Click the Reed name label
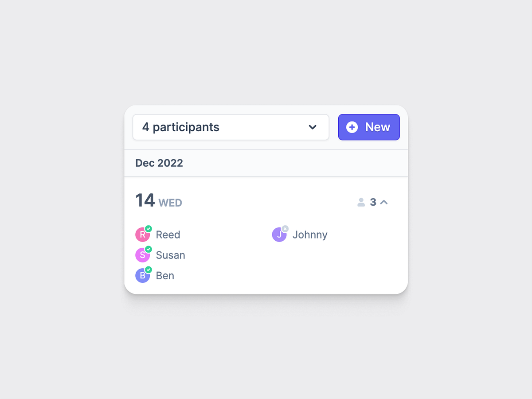The width and height of the screenshot is (532, 399). tap(167, 235)
